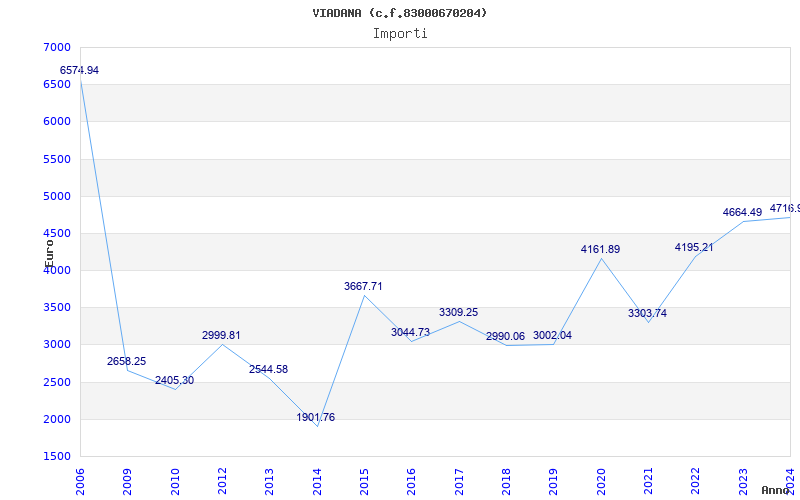Click the x-axis year 2023
Screen dimensions: 800x500
(743, 482)
